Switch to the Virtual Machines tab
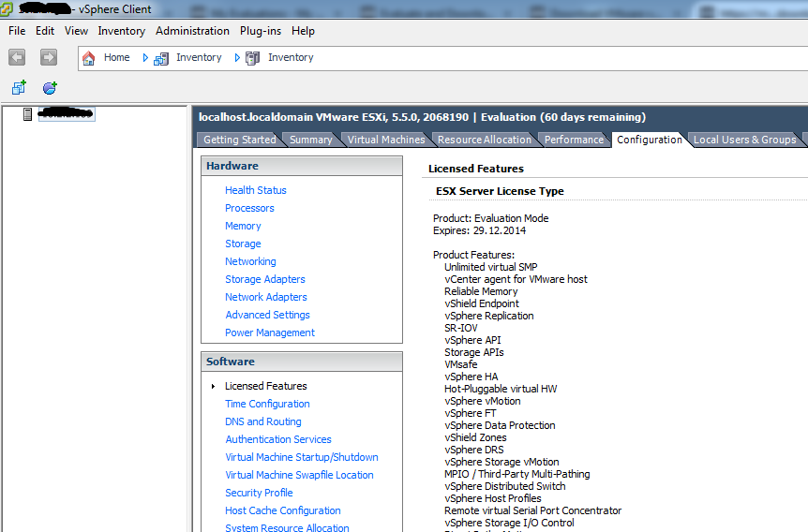808x532 pixels. coord(386,140)
